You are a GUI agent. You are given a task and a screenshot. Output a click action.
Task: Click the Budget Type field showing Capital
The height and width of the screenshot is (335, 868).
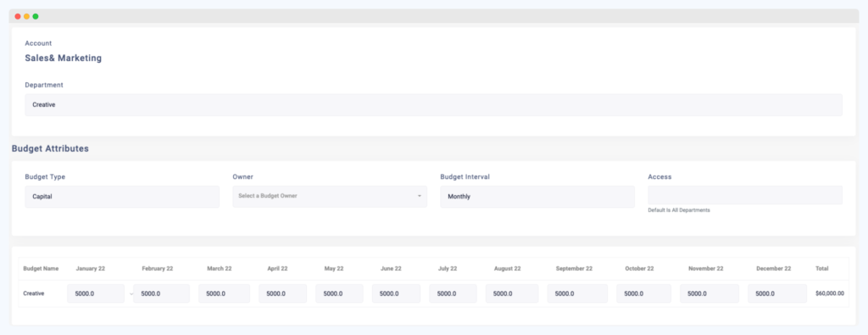coord(122,196)
